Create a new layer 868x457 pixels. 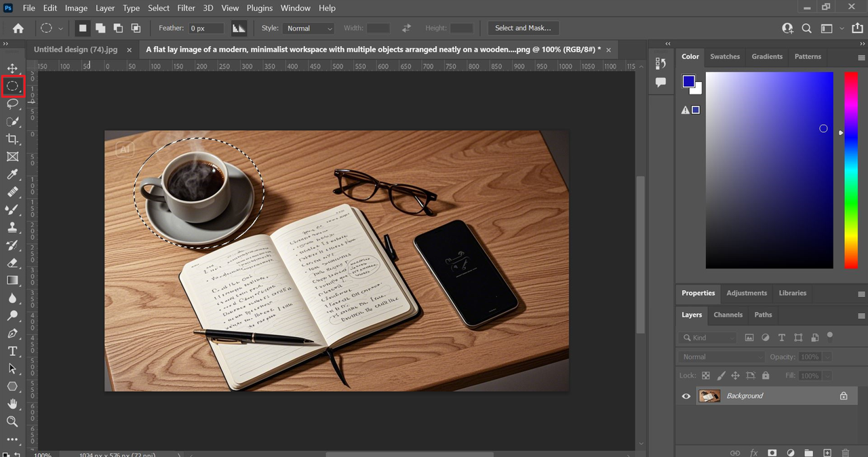pyautogui.click(x=827, y=452)
